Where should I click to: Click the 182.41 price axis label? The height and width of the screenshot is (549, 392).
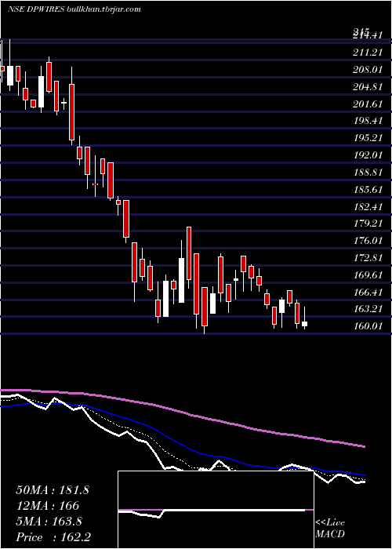coord(367,206)
